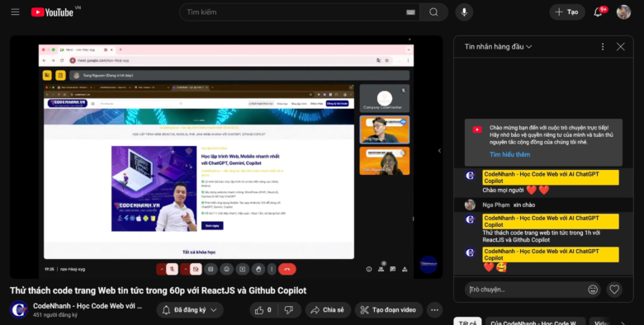This screenshot has height=325, width=644.
Task: Click the video player area
Action: click(226, 158)
